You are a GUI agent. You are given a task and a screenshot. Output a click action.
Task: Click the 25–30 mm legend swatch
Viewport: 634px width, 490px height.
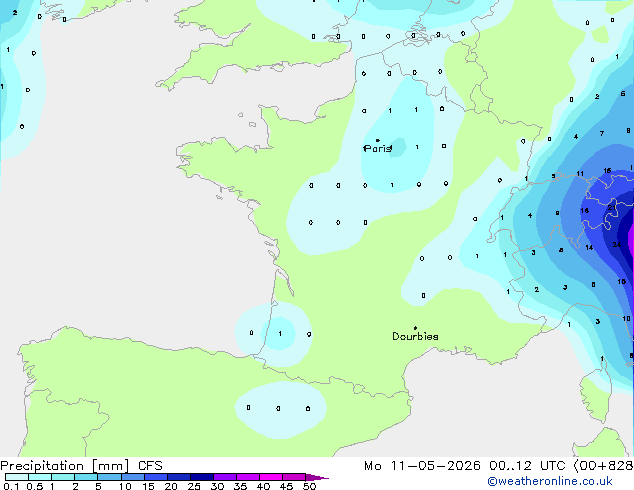202,477
